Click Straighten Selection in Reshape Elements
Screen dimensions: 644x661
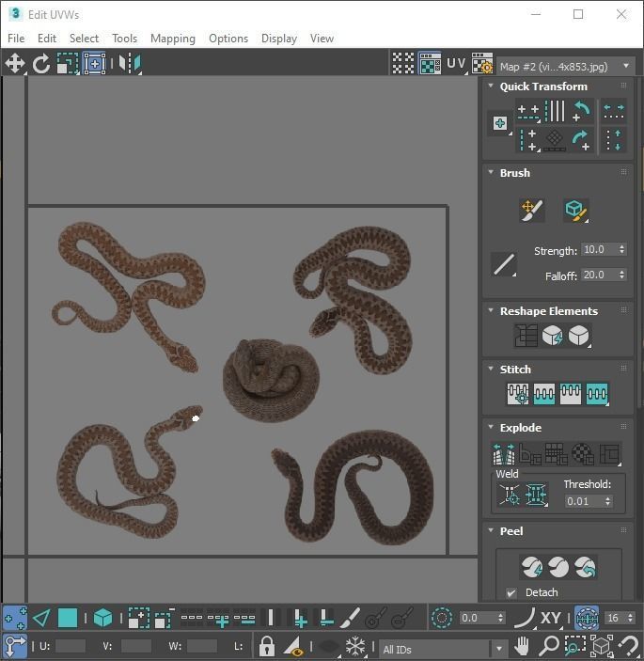coord(526,336)
